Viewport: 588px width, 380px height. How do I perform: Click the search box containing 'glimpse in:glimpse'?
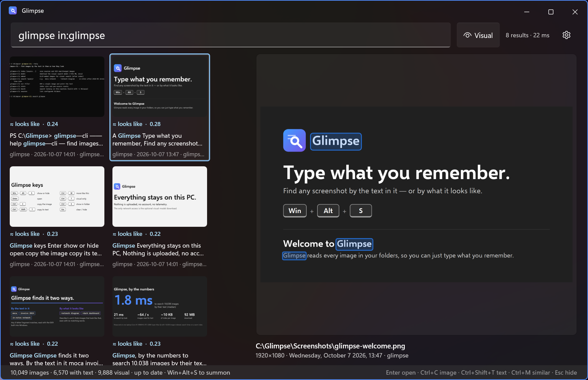[230, 35]
